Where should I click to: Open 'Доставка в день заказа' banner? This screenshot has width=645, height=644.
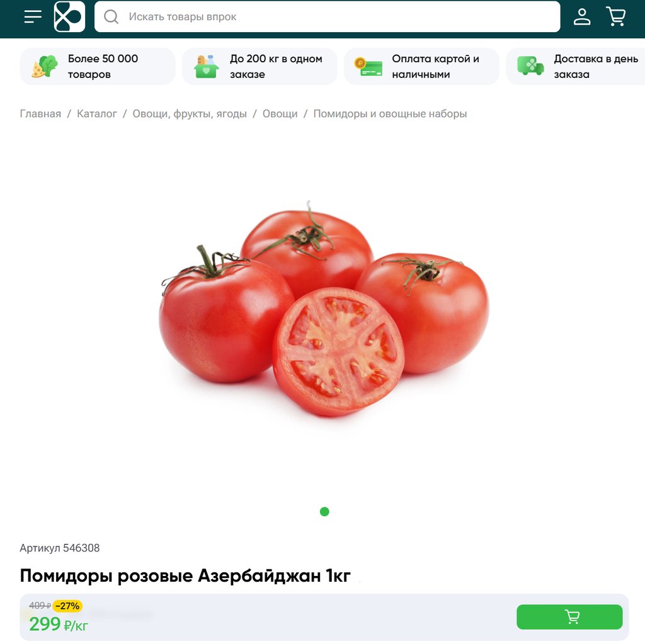click(576, 66)
